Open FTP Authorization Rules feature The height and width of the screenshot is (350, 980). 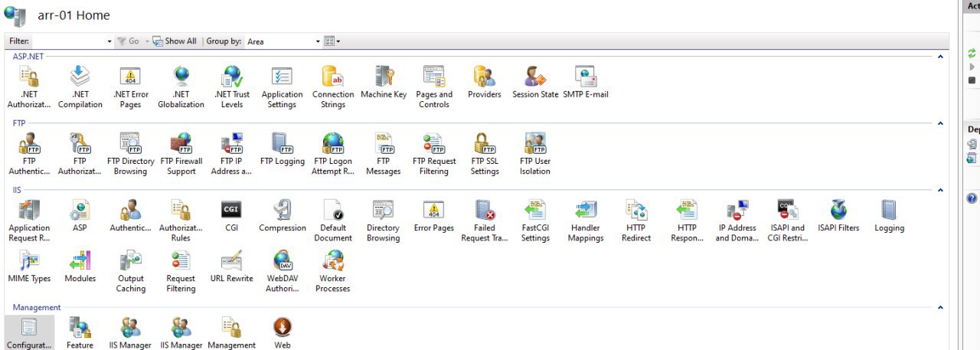tap(80, 154)
